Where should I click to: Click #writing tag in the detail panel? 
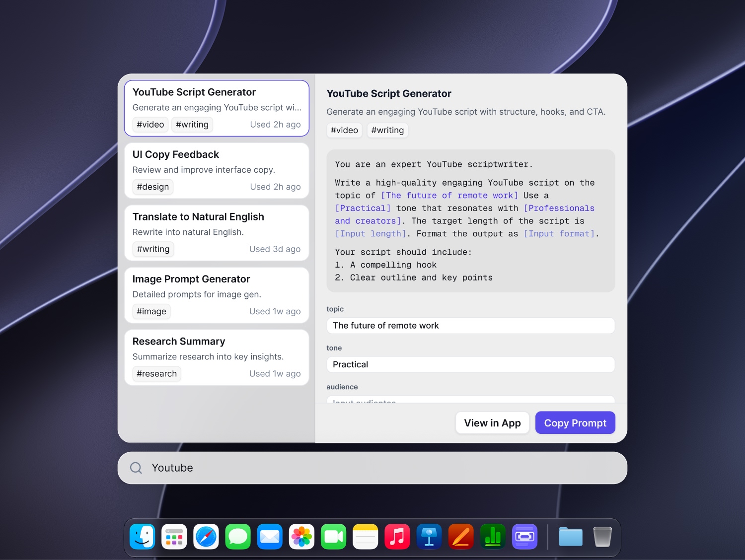click(388, 130)
